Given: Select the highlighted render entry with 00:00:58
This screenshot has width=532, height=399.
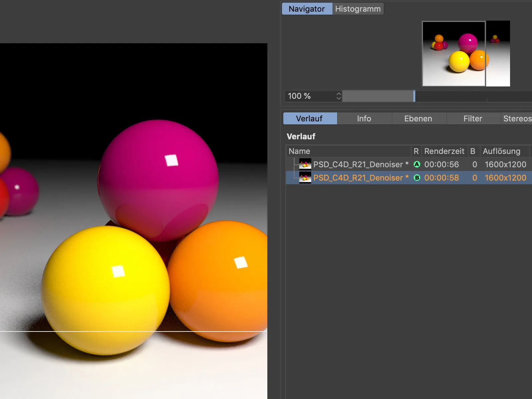Looking at the screenshot, I should (x=409, y=178).
